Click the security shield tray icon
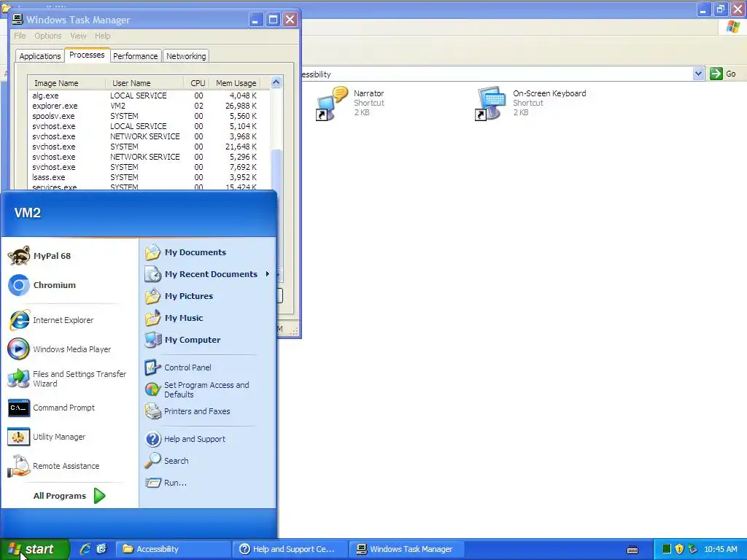Screen dimensions: 747x560 click(x=679, y=549)
